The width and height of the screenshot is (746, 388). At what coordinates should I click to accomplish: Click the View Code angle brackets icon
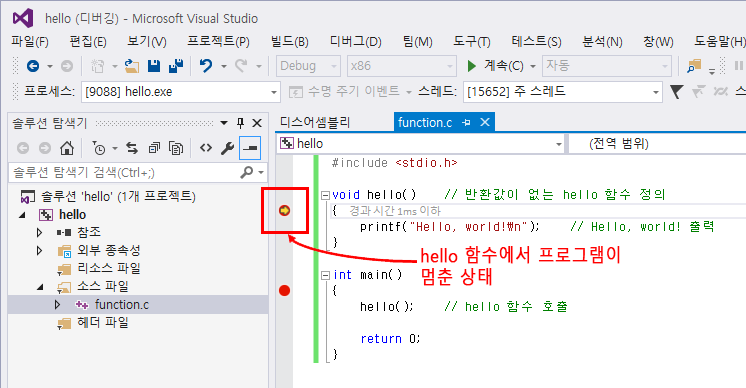coord(206,148)
